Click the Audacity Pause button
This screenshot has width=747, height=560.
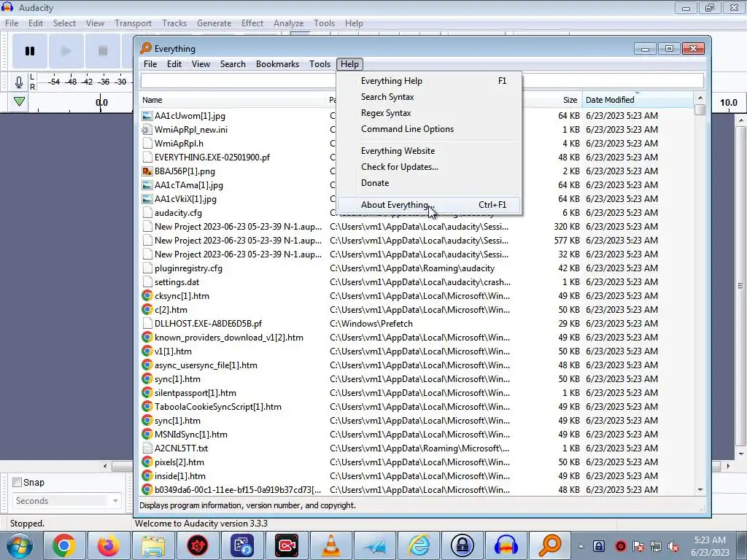29,51
